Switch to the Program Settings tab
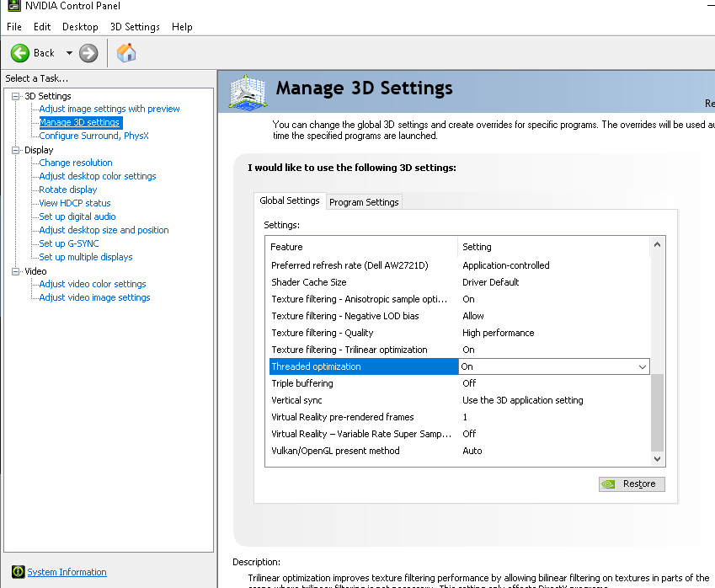 [364, 202]
